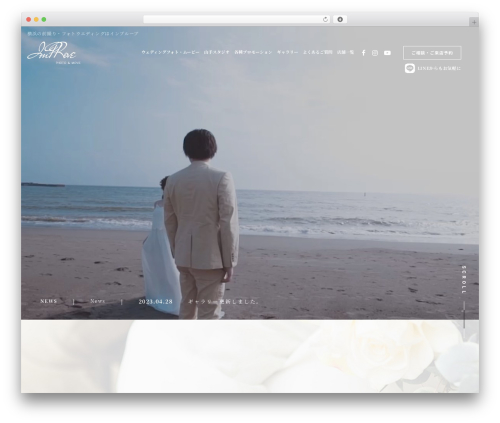Screen dimensions: 500x423
Task: Click the green maximize window button
Action: [x=44, y=19]
